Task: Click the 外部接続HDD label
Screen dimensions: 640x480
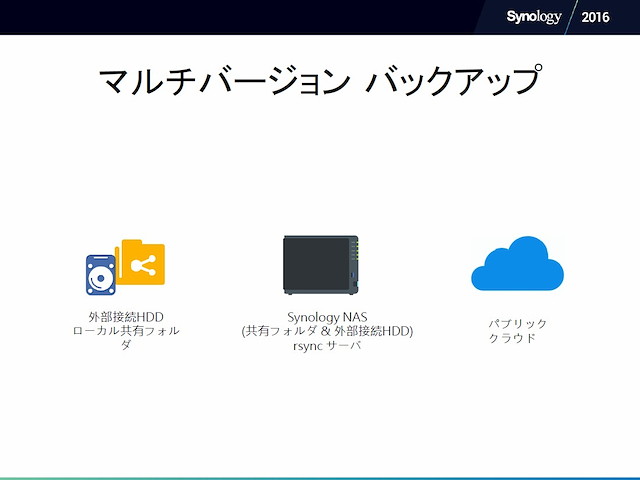Action: pyautogui.click(x=126, y=317)
